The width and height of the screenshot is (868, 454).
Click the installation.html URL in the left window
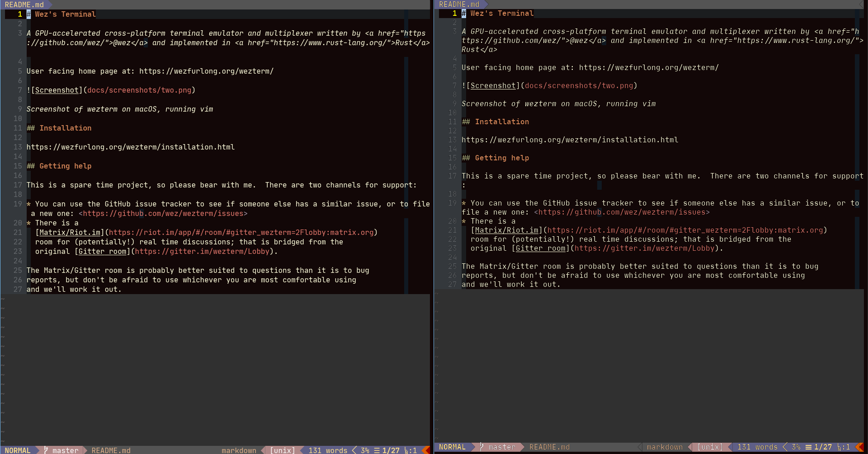tap(131, 147)
